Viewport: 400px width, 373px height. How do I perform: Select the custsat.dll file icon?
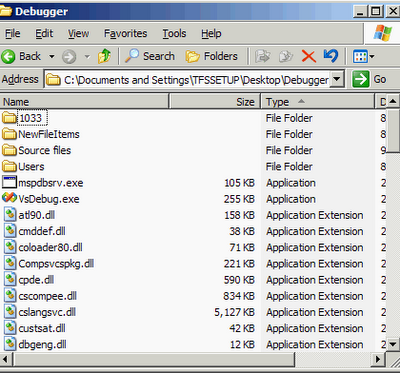click(10, 328)
